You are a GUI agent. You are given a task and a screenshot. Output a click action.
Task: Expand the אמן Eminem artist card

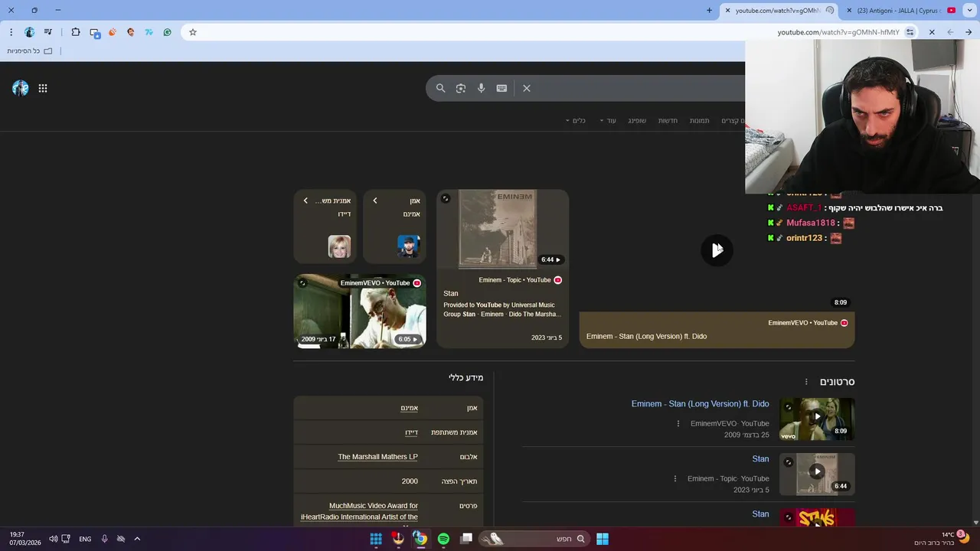[x=394, y=227]
